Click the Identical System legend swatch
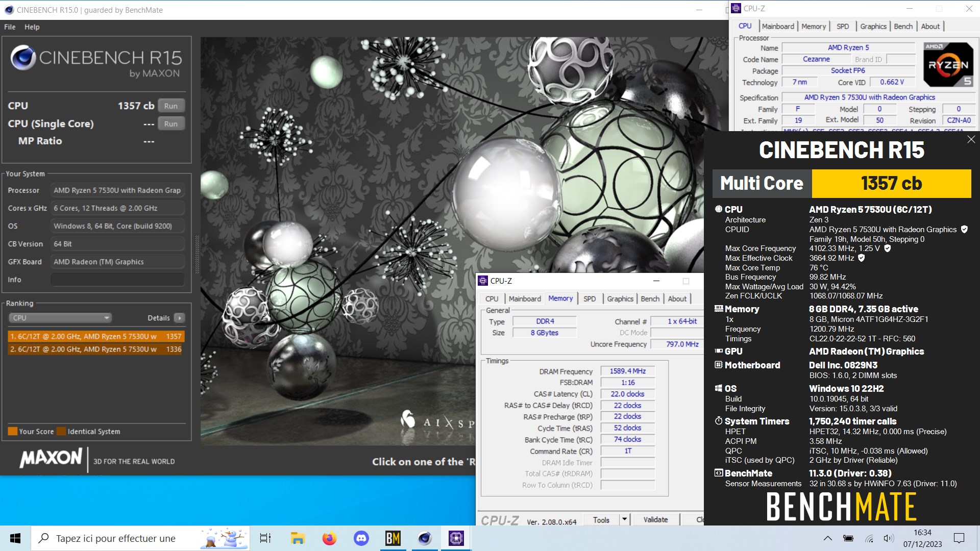Screen dimensions: 980x551 [61, 431]
